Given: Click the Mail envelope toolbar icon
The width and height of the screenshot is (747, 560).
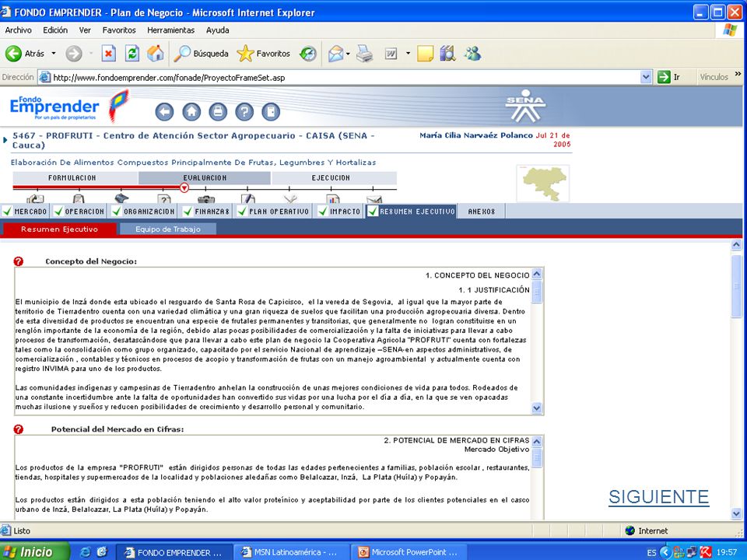Looking at the screenshot, I should point(336,54).
